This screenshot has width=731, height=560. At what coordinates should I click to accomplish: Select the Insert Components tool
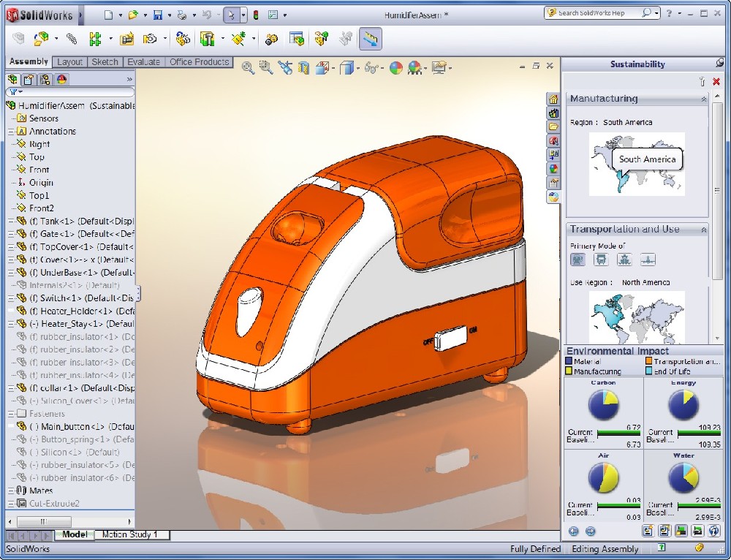(x=41, y=38)
